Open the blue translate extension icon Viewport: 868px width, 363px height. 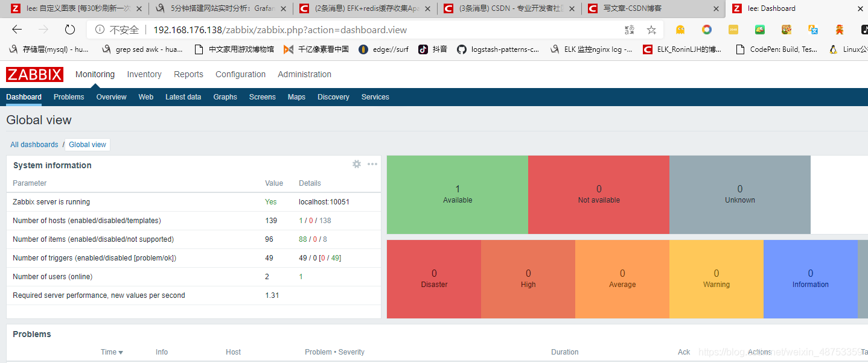(x=813, y=30)
